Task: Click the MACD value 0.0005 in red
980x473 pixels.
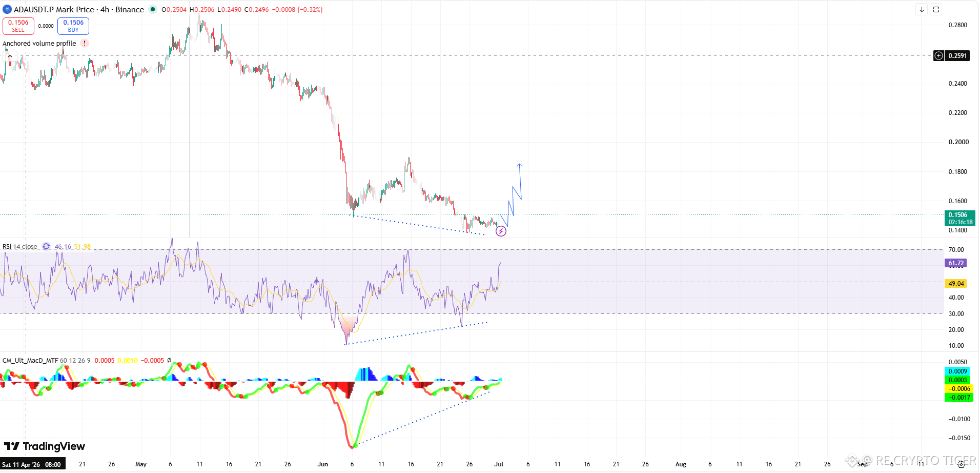Action: click(105, 361)
